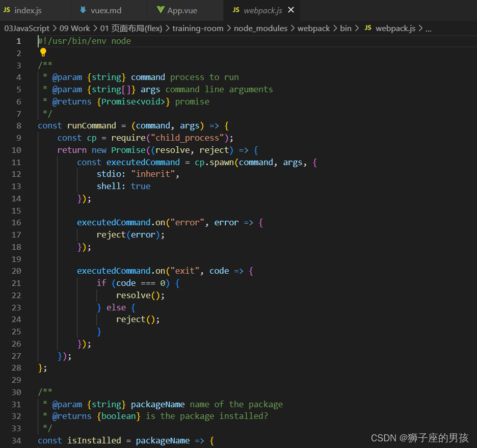477x448 pixels.
Task: Click line number 1 in gutter
Action: point(18,41)
